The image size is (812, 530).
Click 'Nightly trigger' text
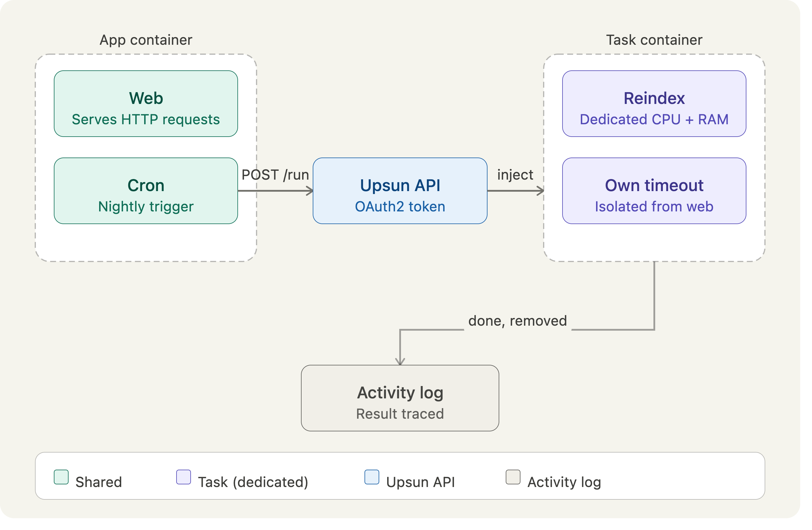pos(146,207)
